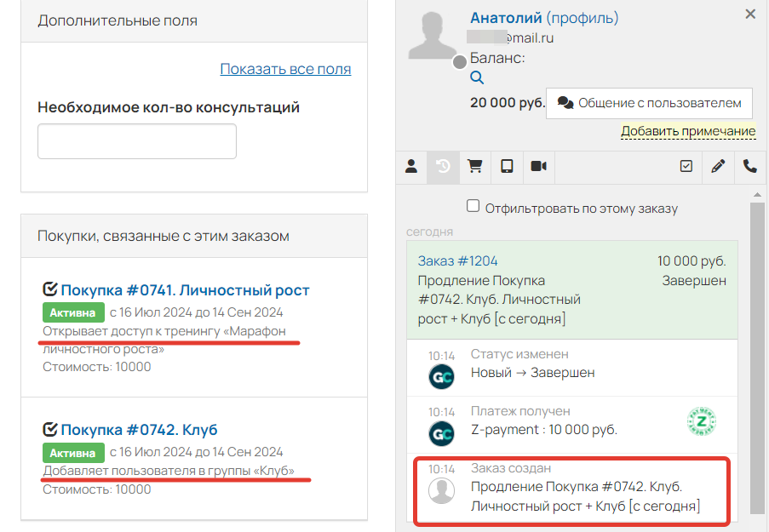769x532 pixels.
Task: Click the tasks checkmark icon
Action: (686, 167)
